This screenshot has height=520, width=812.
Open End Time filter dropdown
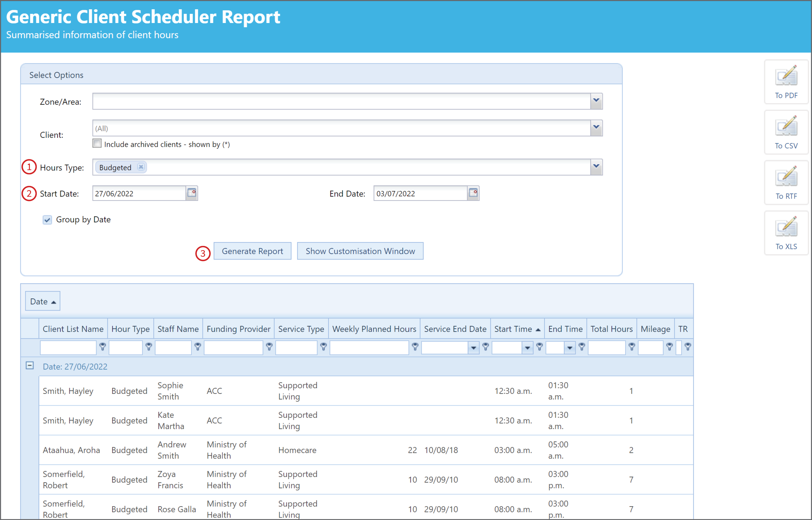click(570, 348)
